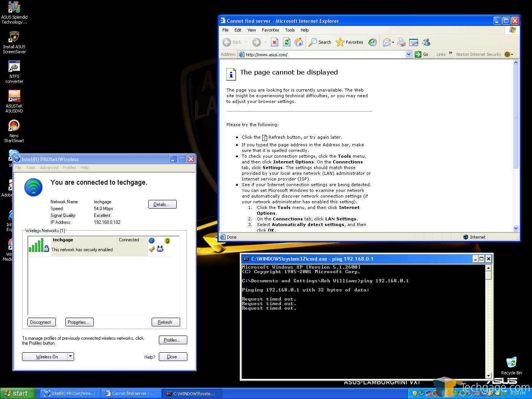Select the Install ASUS ScreenSaver desktop icon
Image resolution: width=532 pixels, height=399 pixels.
pos(14,43)
